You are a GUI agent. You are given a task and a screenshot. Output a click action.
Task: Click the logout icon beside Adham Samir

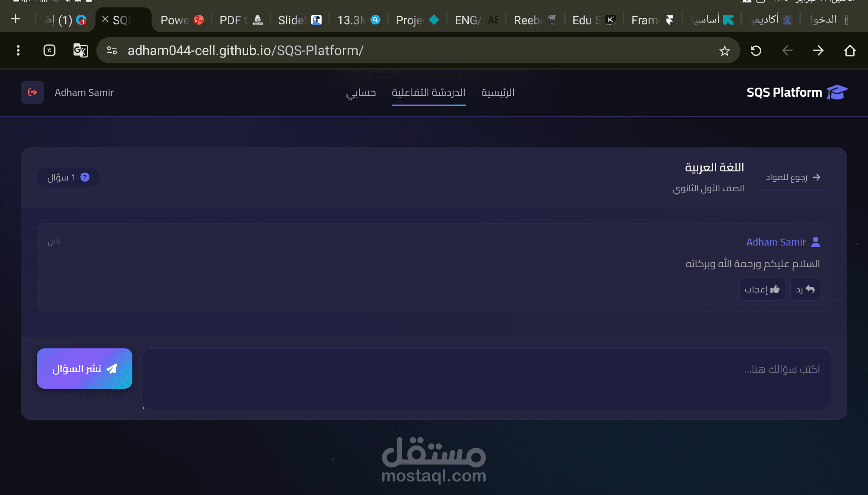click(x=33, y=92)
